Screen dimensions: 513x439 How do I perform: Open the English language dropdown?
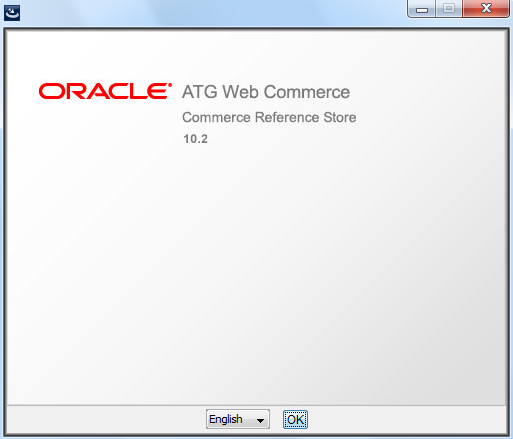point(238,419)
